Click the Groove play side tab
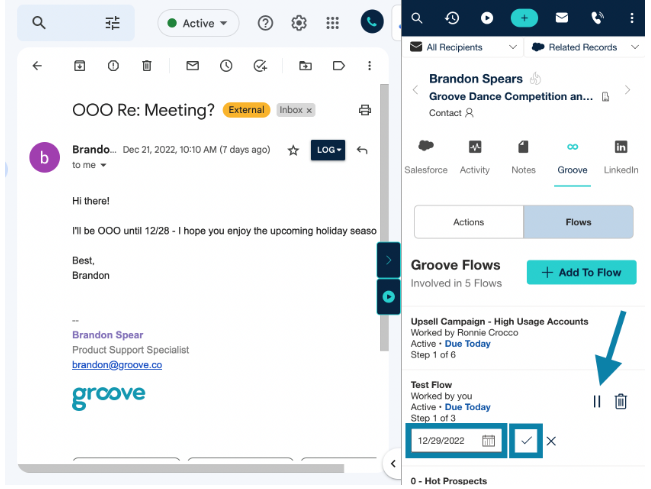Image resolution: width=651 pixels, height=489 pixels. pos(389,297)
